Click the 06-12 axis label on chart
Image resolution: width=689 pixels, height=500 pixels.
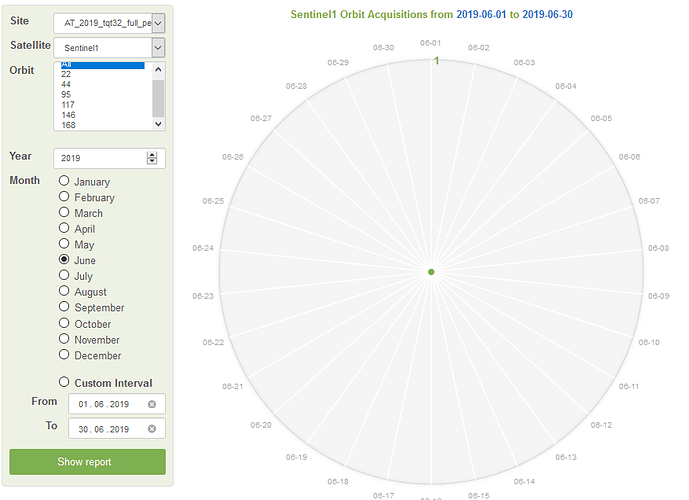(601, 425)
